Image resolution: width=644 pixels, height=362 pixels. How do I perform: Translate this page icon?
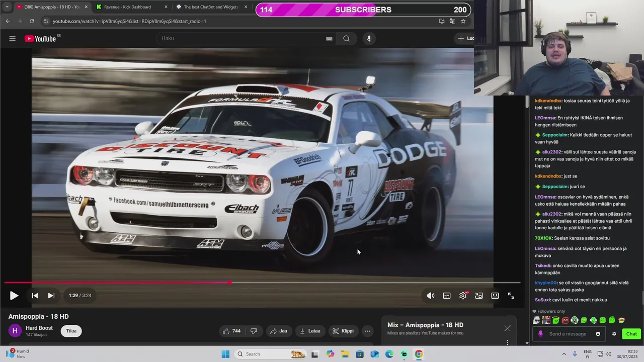[x=452, y=21]
